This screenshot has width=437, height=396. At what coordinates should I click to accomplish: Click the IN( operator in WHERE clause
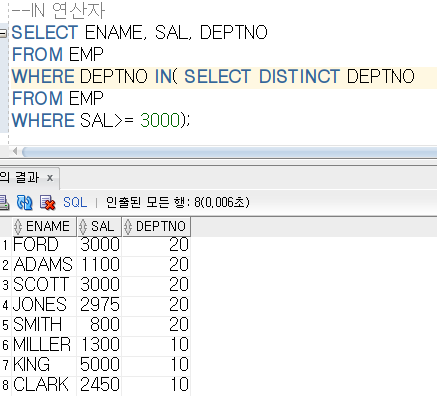[166, 76]
